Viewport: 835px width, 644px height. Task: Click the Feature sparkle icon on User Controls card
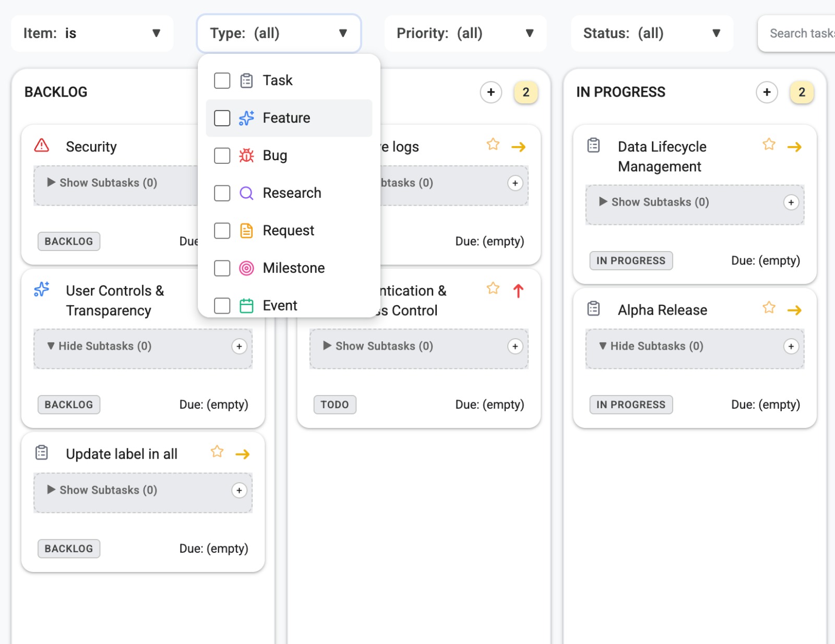tap(42, 289)
